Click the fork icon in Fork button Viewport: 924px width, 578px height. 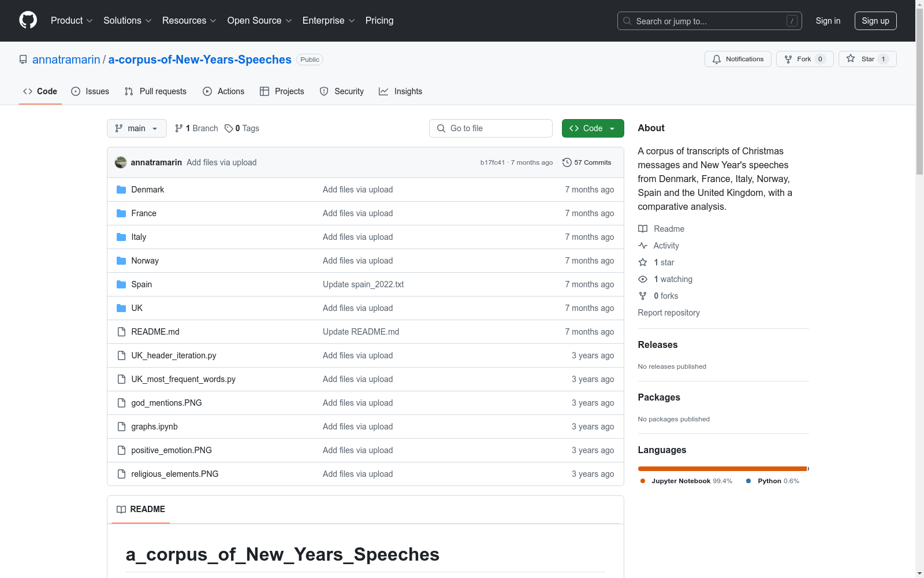788,59
